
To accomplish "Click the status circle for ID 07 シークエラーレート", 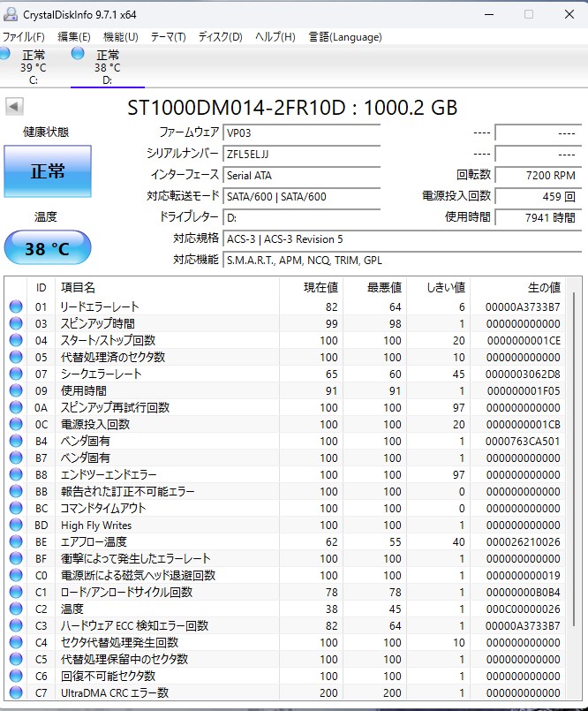I will 16,374.
